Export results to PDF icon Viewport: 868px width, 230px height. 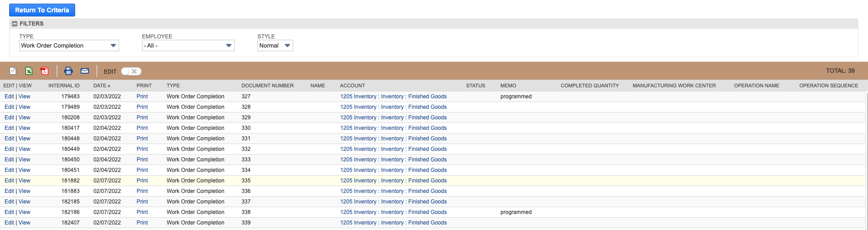pos(44,71)
